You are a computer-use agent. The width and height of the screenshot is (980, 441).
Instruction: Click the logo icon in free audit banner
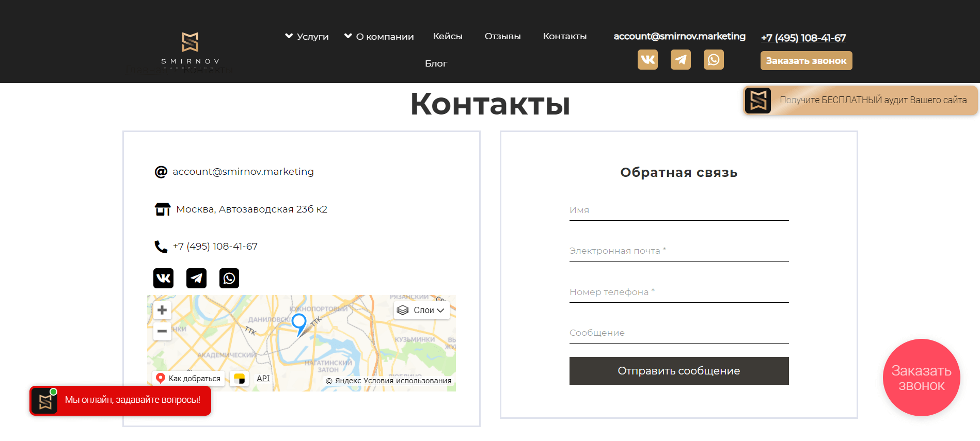click(x=758, y=100)
